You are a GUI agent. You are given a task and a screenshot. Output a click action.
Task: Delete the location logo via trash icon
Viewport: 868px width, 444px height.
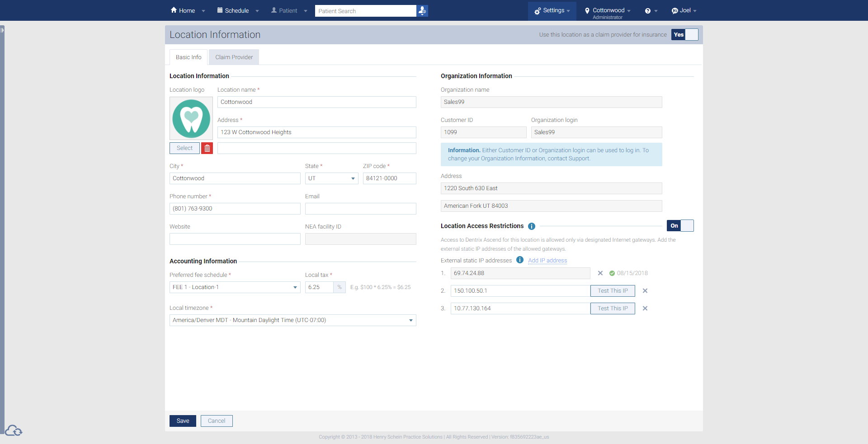pos(207,148)
